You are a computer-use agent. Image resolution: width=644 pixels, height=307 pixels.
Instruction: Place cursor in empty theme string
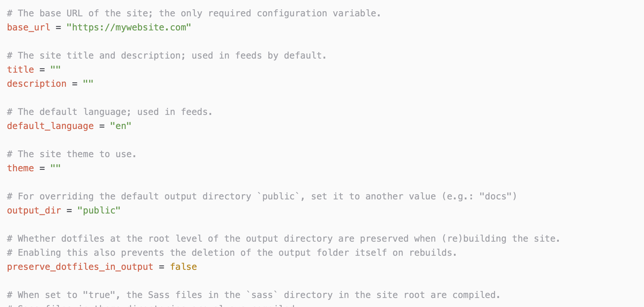tap(56, 168)
